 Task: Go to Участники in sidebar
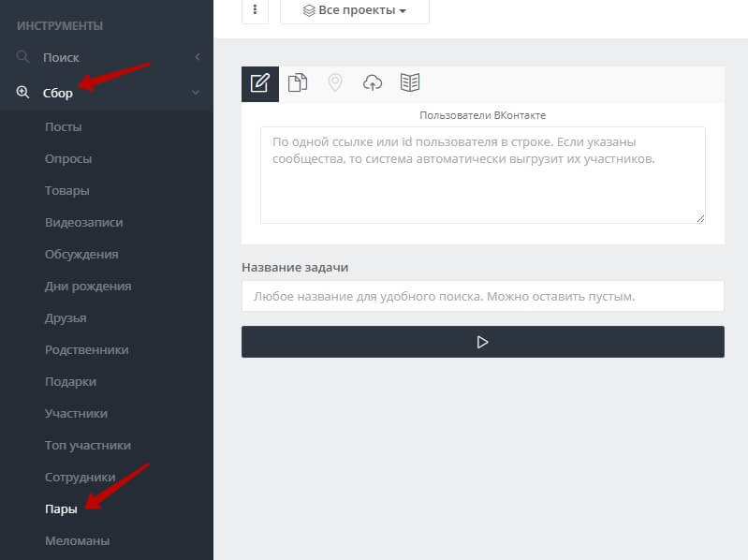pos(77,414)
